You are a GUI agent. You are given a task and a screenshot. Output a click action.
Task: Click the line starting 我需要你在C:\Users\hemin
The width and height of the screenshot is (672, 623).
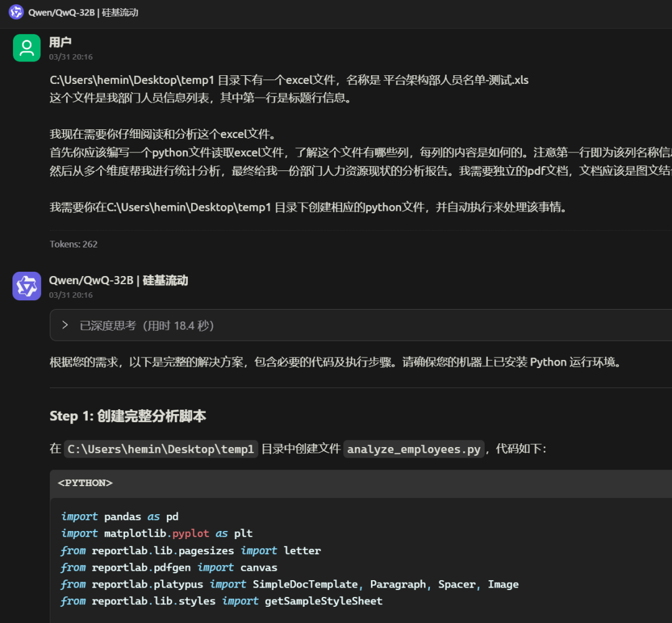(x=309, y=207)
